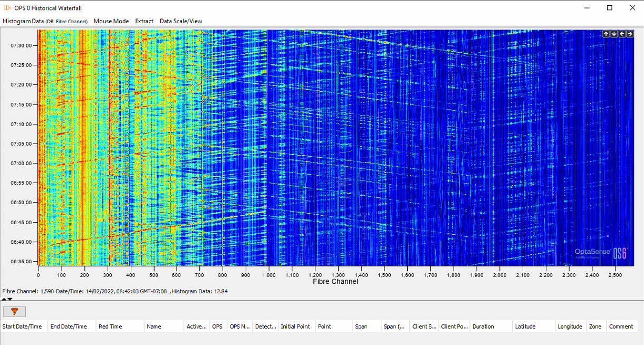Maximize the Historical Waterfall window
The height and width of the screenshot is (345, 644).
point(610,8)
